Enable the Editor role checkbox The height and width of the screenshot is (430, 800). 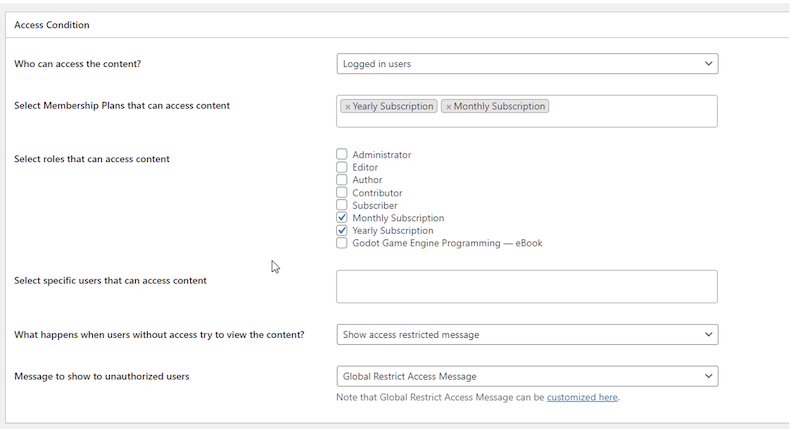342,167
